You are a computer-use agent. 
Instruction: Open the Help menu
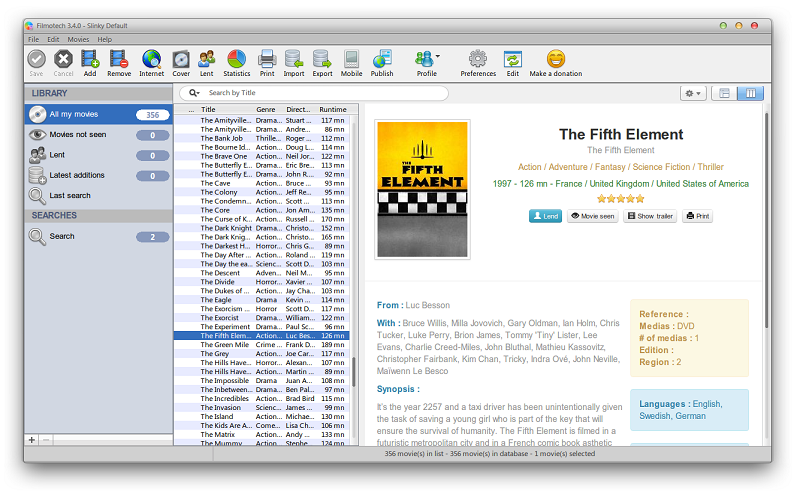(x=105, y=39)
